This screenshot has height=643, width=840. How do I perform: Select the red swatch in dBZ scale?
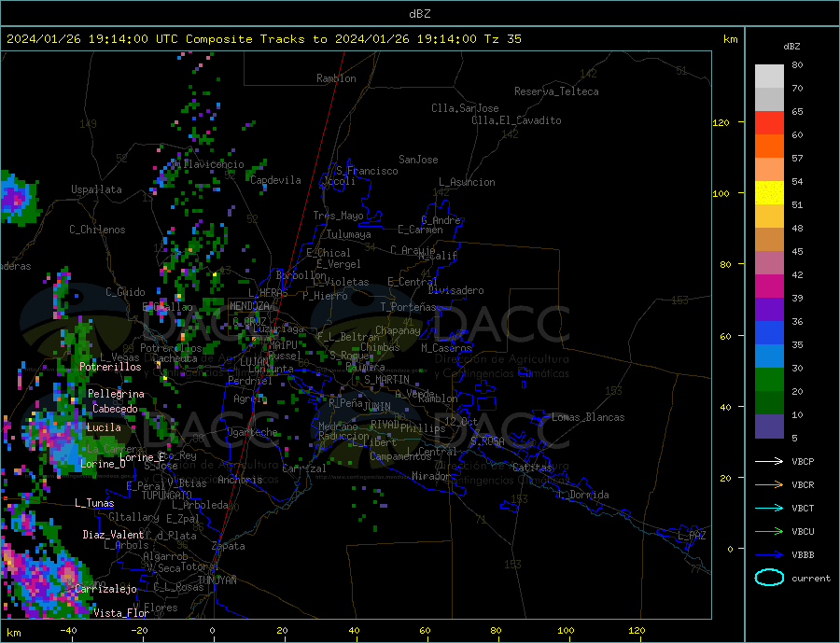tap(769, 122)
